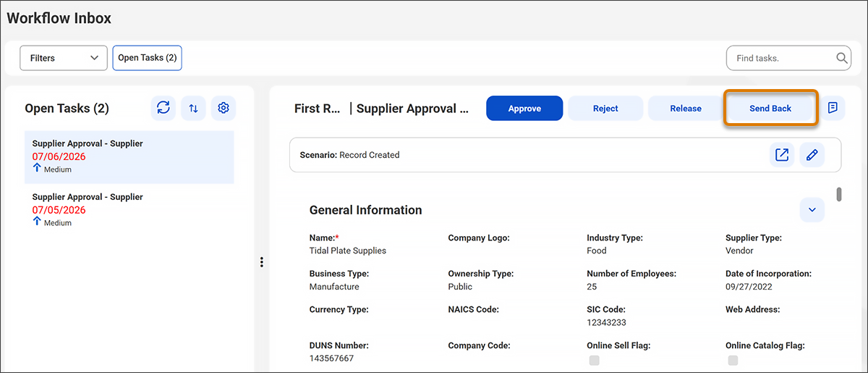868x373 pixels.
Task: Open the Filters dropdown
Action: [64, 58]
